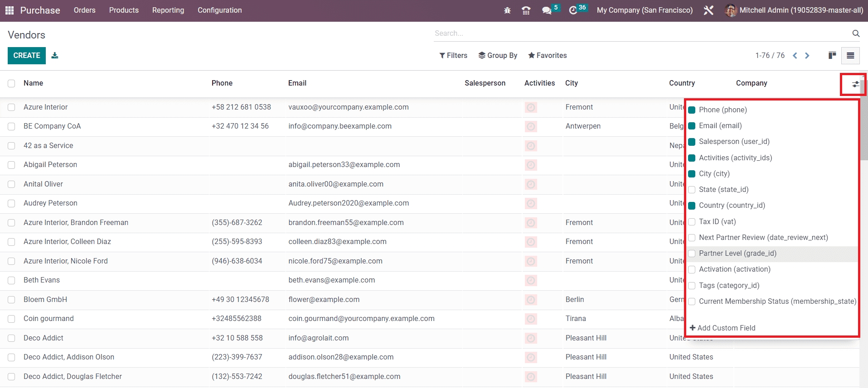Open the apps grid menu icon
This screenshot has width=868, height=388.
click(x=10, y=10)
